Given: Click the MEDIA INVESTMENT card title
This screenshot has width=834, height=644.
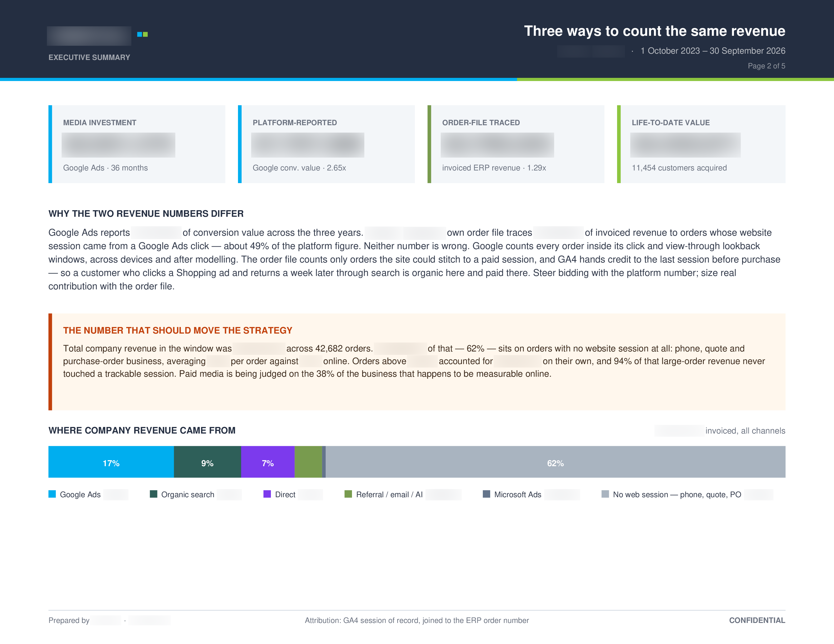Looking at the screenshot, I should coord(100,123).
